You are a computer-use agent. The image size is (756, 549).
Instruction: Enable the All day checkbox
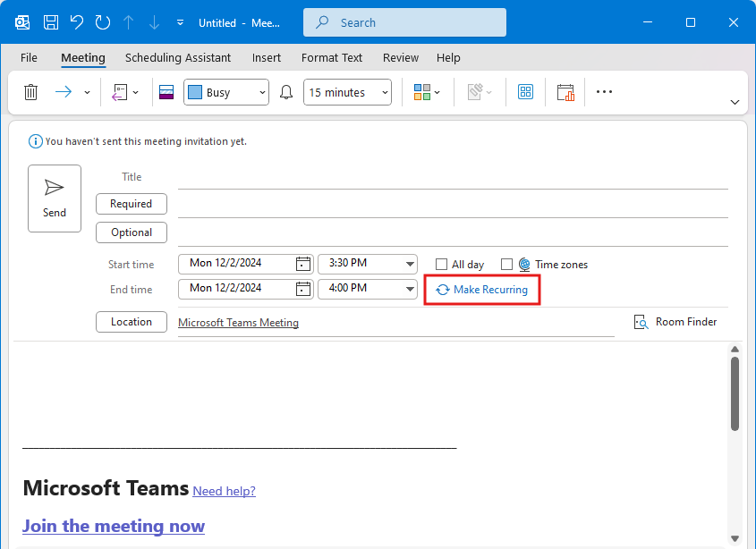441,264
